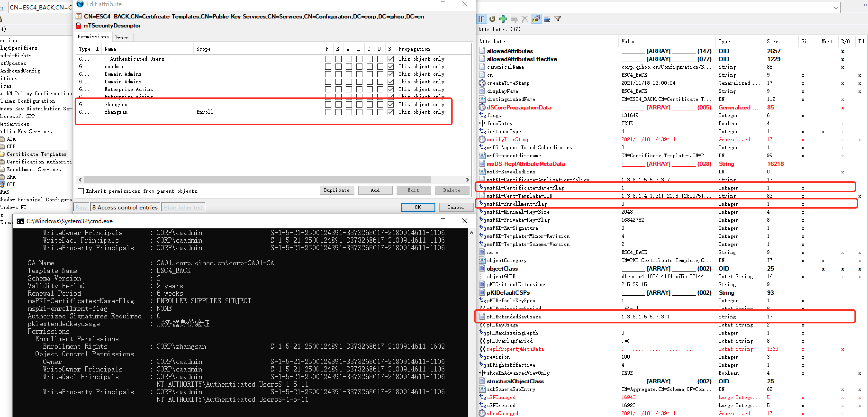
Task: Select the Permissions tab
Action: [93, 37]
